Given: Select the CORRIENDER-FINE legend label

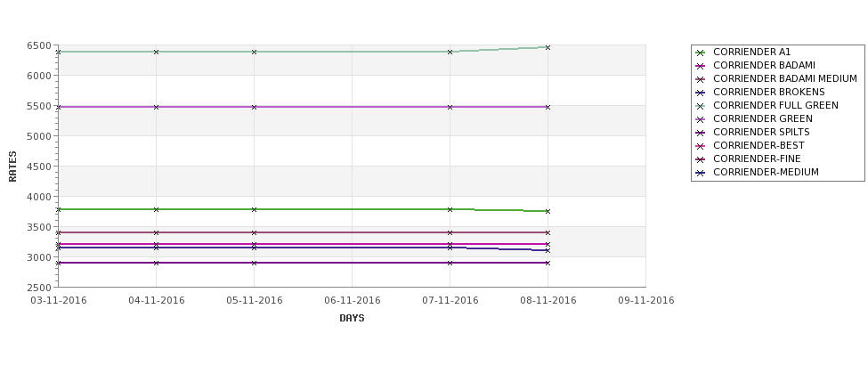Looking at the screenshot, I should pyautogui.click(x=757, y=158).
